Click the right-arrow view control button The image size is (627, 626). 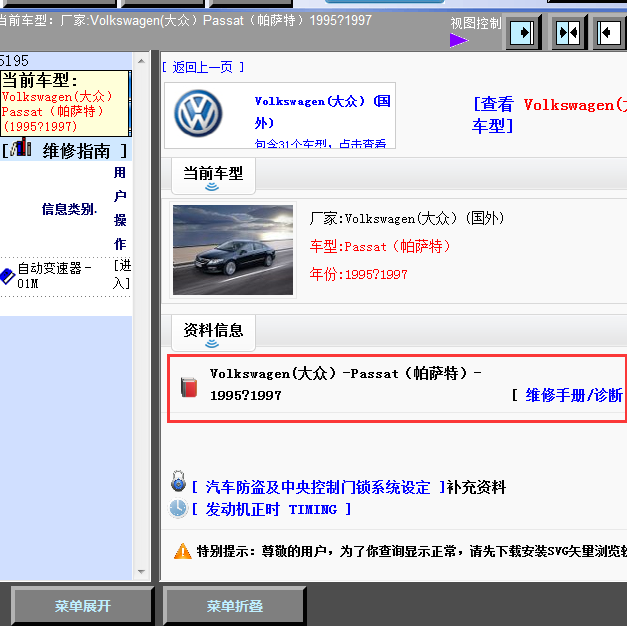(523, 32)
